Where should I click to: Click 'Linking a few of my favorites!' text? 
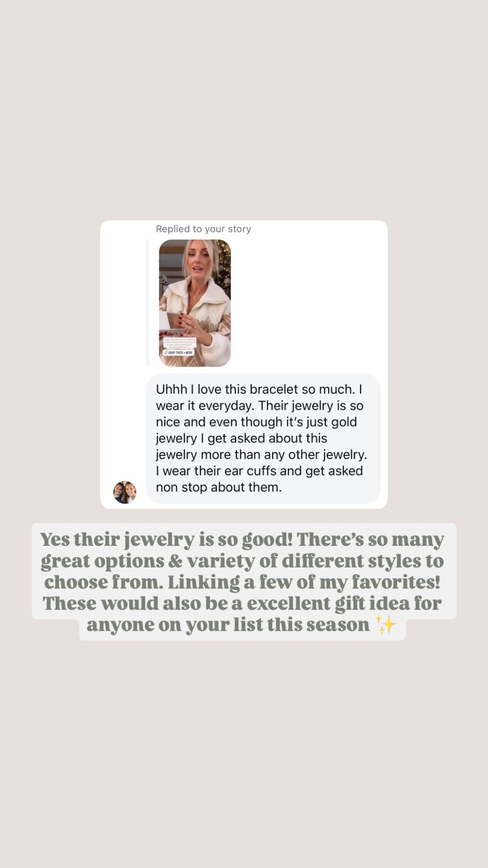pyautogui.click(x=304, y=582)
